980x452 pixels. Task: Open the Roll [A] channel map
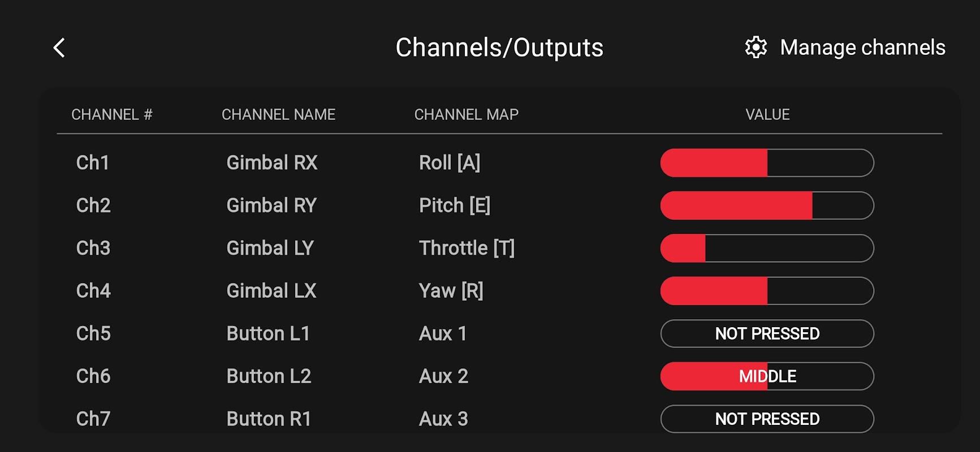tap(450, 163)
